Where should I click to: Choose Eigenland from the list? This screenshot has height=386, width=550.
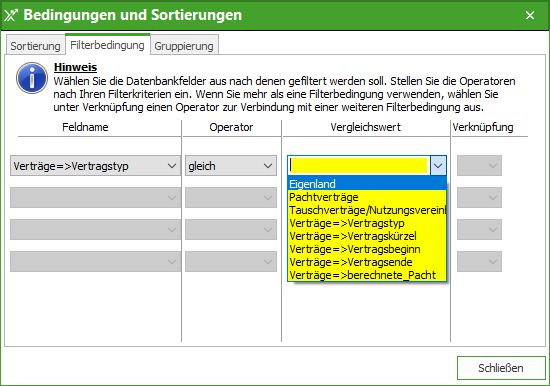tap(367, 184)
